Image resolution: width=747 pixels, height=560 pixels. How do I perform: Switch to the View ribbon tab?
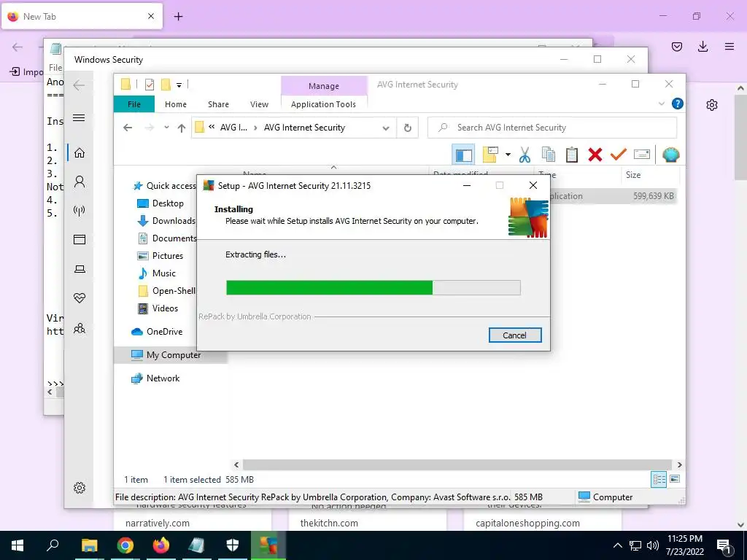click(x=259, y=104)
